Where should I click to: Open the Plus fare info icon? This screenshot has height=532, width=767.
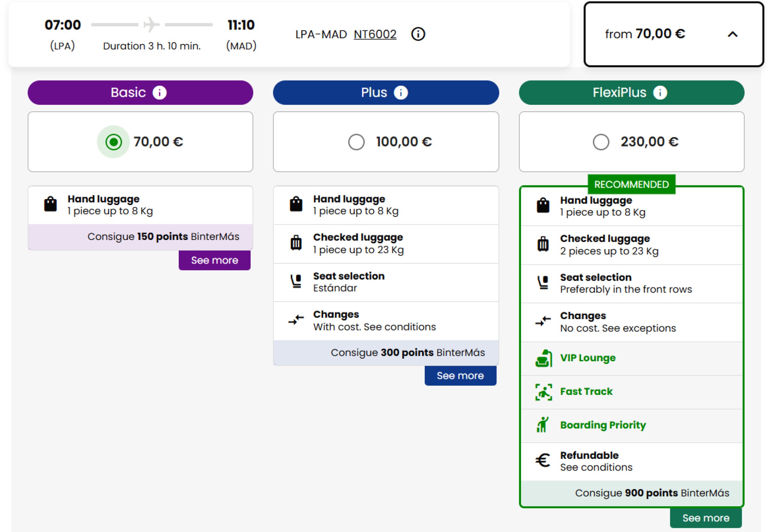tap(400, 93)
